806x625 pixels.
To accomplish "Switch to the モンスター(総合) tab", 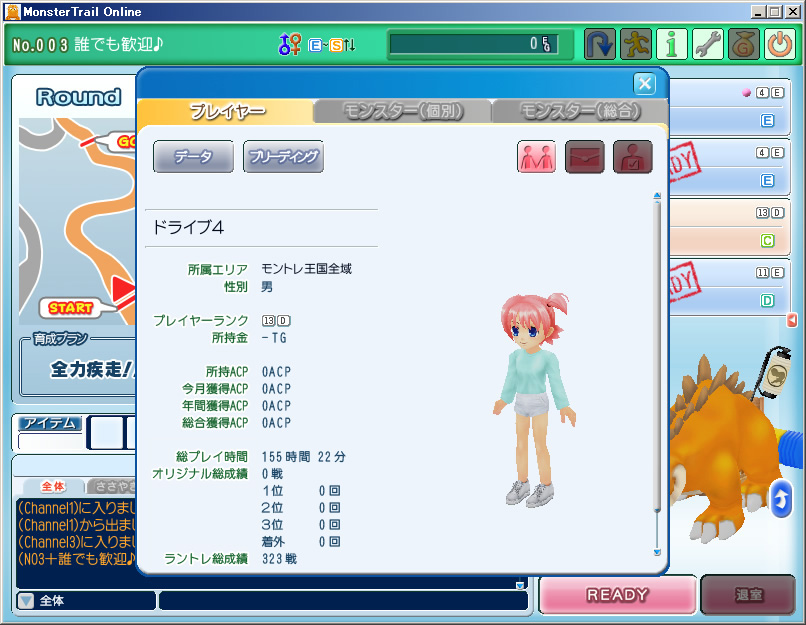I will pyautogui.click(x=580, y=111).
